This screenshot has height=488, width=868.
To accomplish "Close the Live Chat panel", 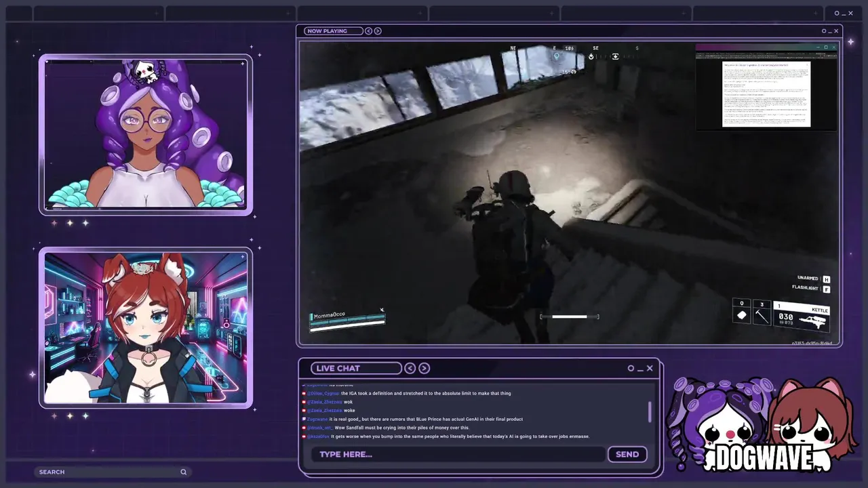I will 650,368.
